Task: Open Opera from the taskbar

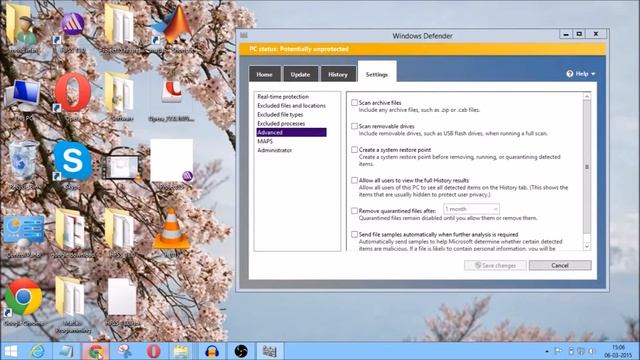Action: (x=153, y=351)
